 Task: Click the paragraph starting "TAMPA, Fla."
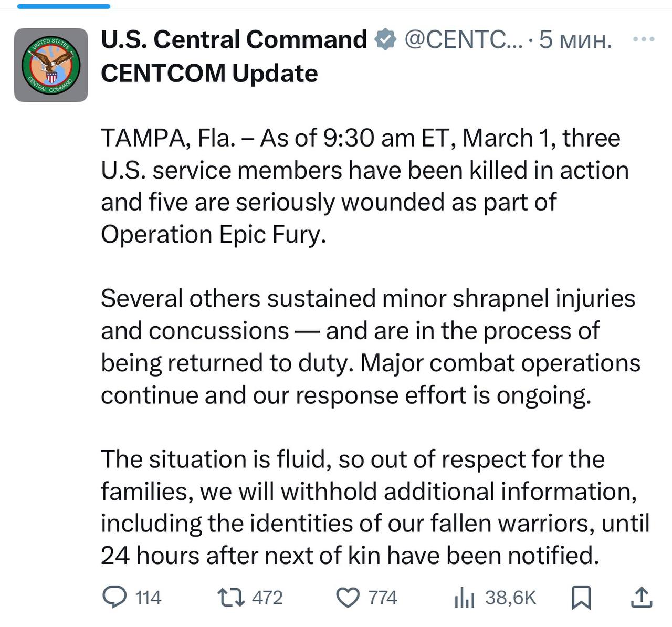[x=364, y=186]
